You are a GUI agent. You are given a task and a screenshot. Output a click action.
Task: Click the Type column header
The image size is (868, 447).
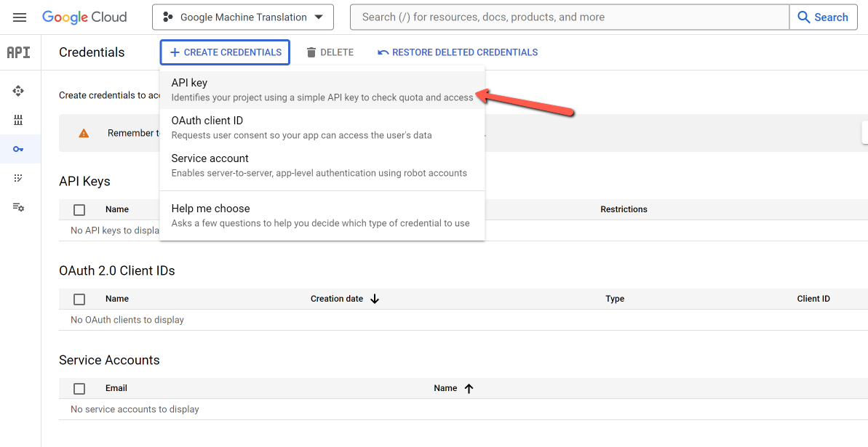click(x=615, y=299)
